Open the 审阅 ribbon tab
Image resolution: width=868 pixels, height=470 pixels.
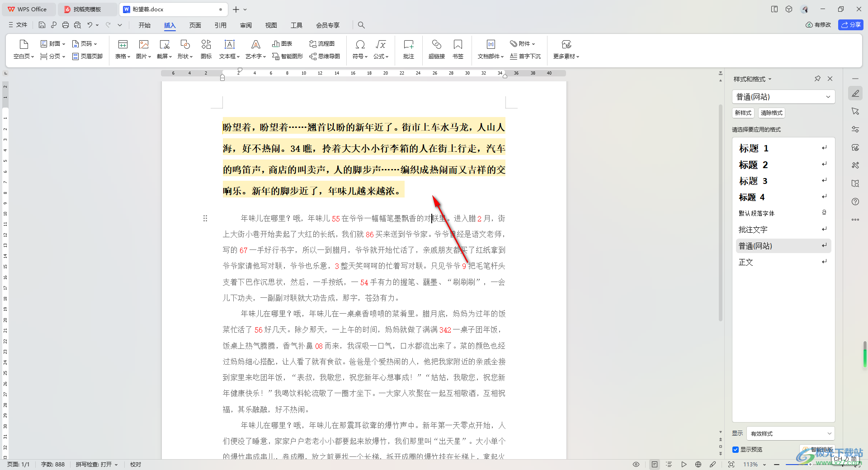point(246,25)
